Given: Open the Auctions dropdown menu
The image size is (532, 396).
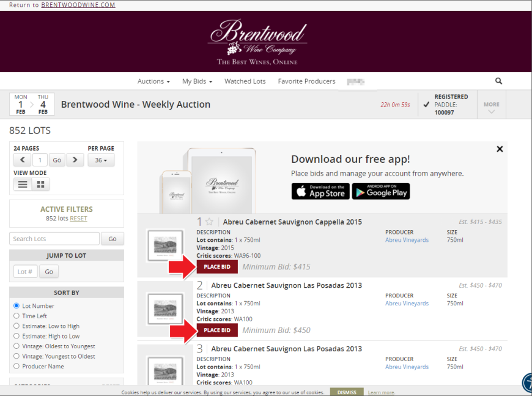Looking at the screenshot, I should click(153, 81).
